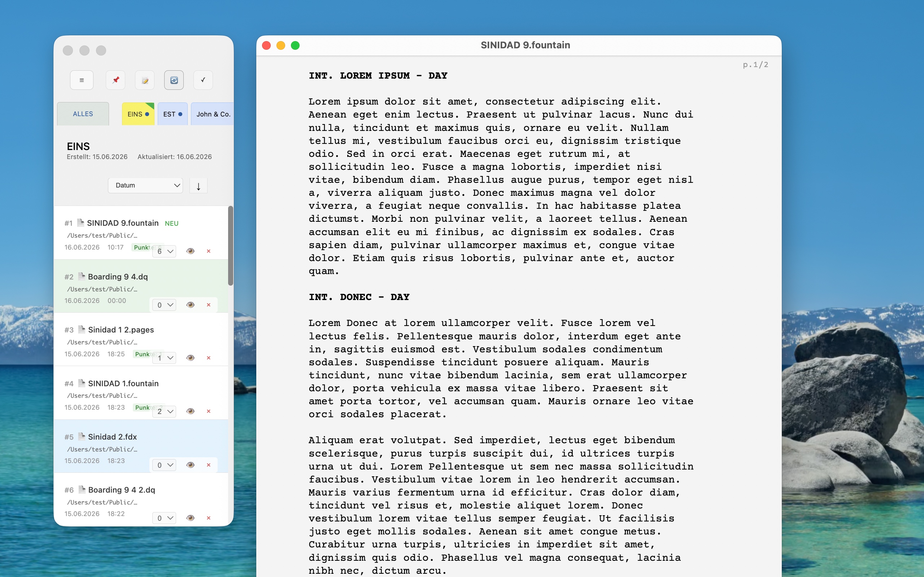This screenshot has height=577, width=924.
Task: Expand points dropdown for Sinidad 1 2.pages
Action: pos(164,358)
